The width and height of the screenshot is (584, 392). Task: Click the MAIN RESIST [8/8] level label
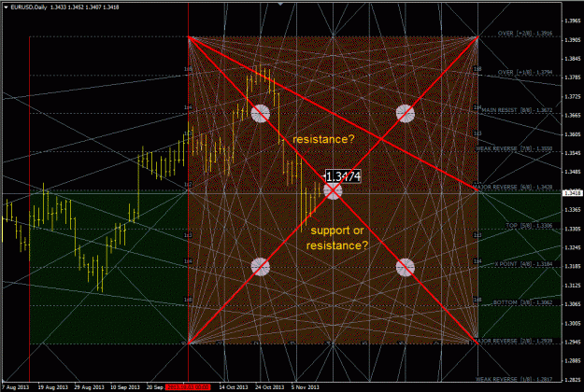517,110
